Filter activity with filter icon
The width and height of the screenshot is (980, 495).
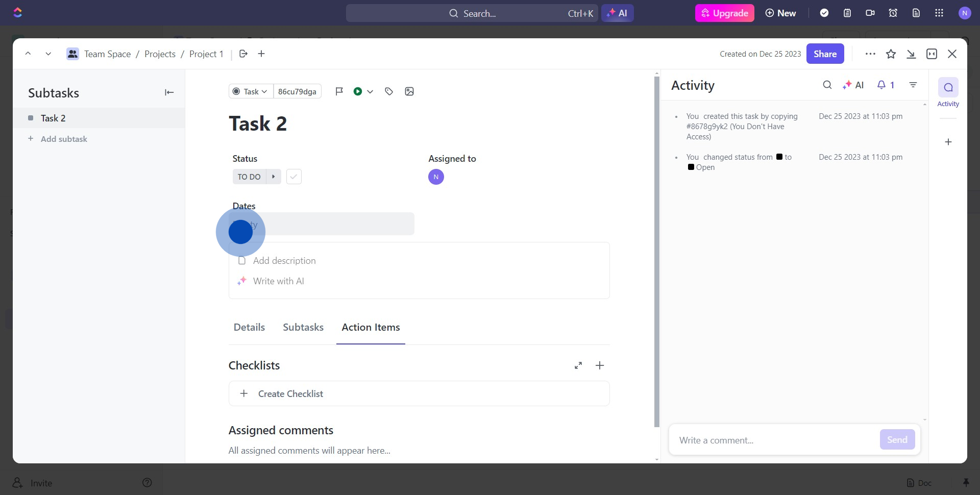coord(913,85)
